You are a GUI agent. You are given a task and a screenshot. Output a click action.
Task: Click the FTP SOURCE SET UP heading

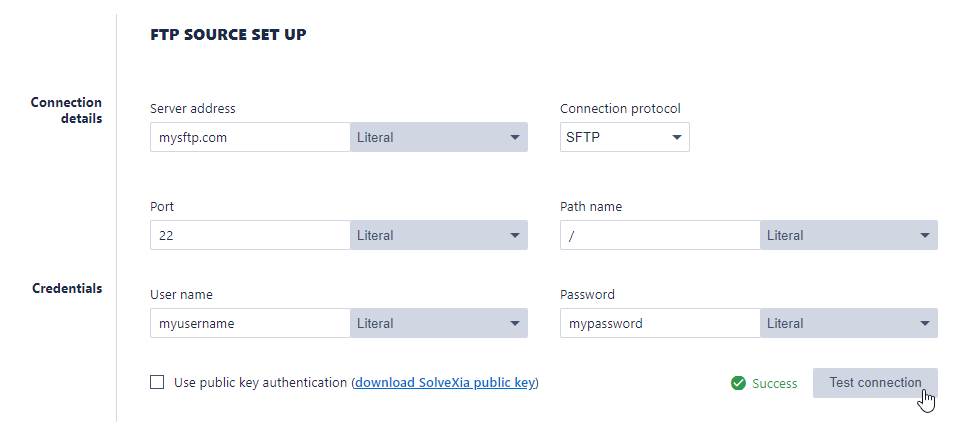point(228,35)
